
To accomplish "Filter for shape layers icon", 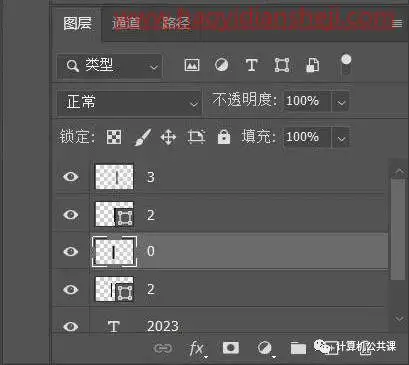I will click(x=282, y=65).
